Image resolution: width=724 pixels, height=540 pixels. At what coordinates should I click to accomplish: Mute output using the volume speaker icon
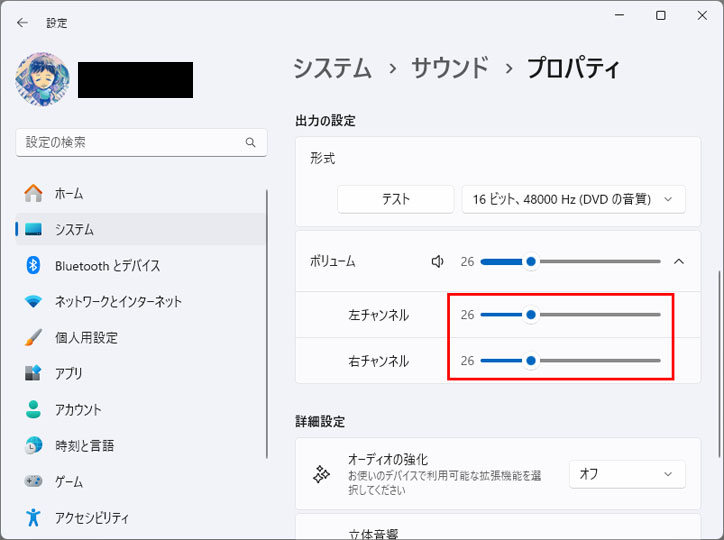pos(437,262)
